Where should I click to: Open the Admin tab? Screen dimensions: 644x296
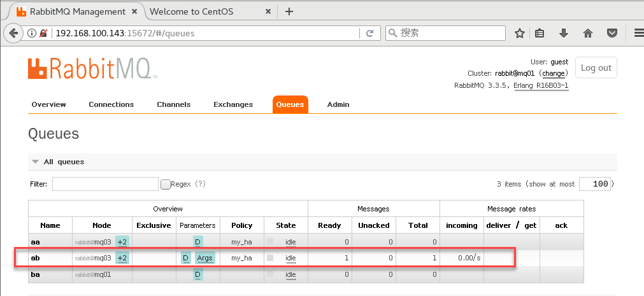click(338, 104)
